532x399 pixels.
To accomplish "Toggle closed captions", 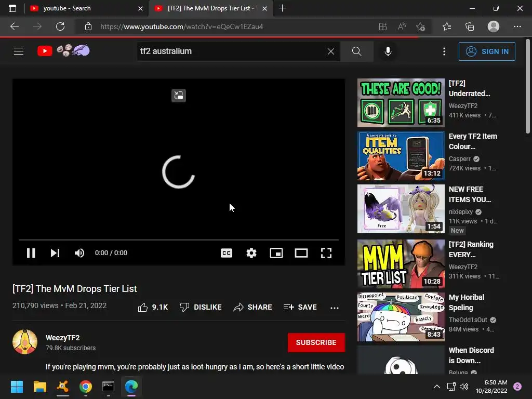I will click(227, 253).
